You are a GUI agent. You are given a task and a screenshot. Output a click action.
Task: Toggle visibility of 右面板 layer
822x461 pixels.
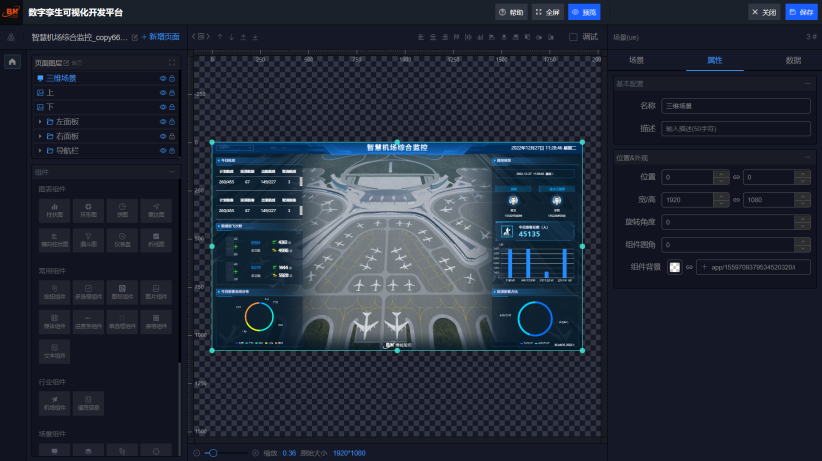tap(162, 136)
